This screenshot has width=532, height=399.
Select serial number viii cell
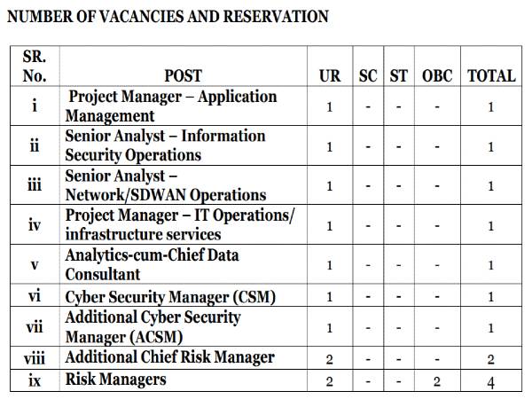click(x=35, y=358)
